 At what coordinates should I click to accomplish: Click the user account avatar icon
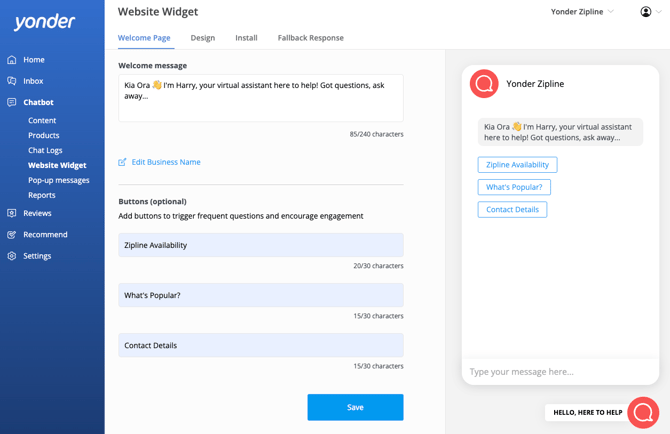click(x=646, y=12)
